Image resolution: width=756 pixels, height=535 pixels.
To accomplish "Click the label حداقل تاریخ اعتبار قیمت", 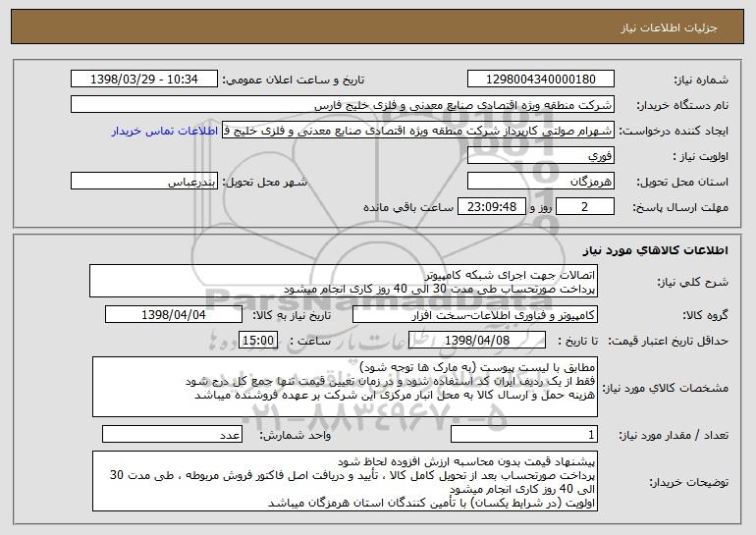I will click(669, 341).
